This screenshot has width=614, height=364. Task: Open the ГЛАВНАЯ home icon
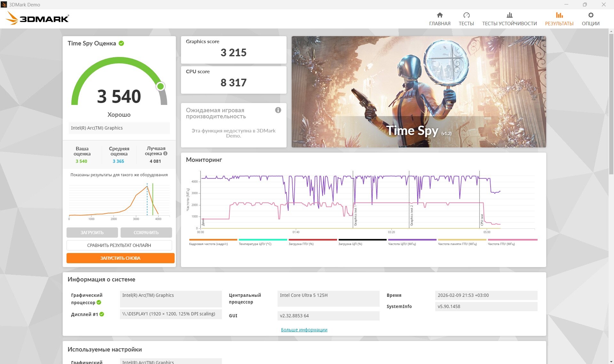tap(440, 15)
